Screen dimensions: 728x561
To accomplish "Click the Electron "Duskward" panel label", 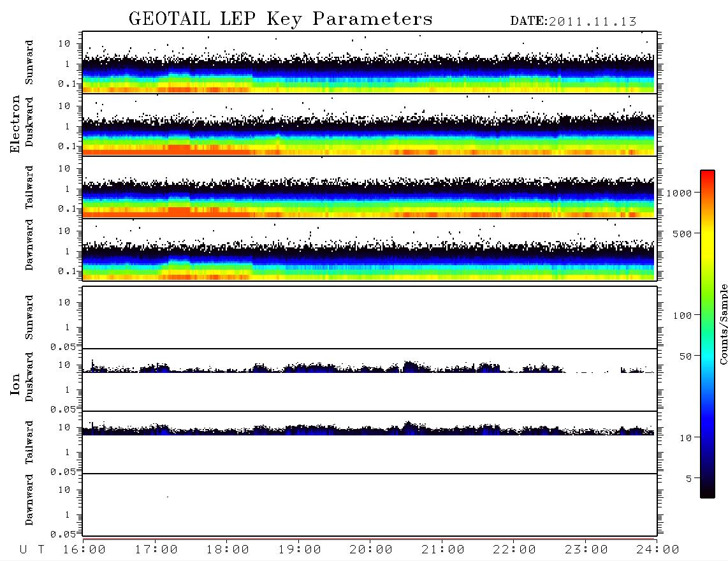I will (x=29, y=122).
